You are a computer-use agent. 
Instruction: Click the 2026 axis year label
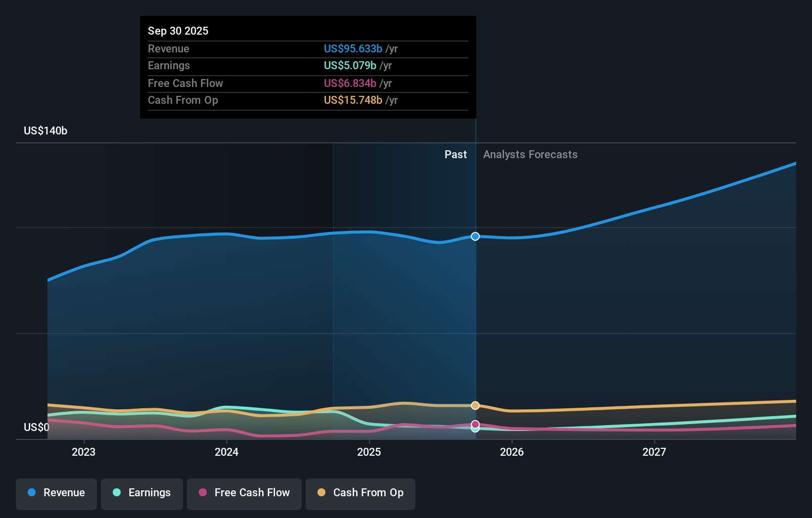click(x=512, y=452)
